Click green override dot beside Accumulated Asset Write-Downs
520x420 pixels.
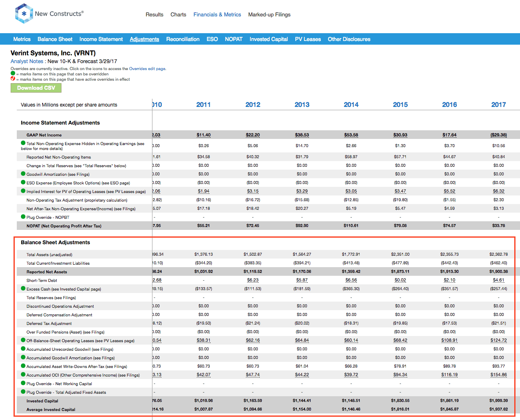[x=23, y=366]
